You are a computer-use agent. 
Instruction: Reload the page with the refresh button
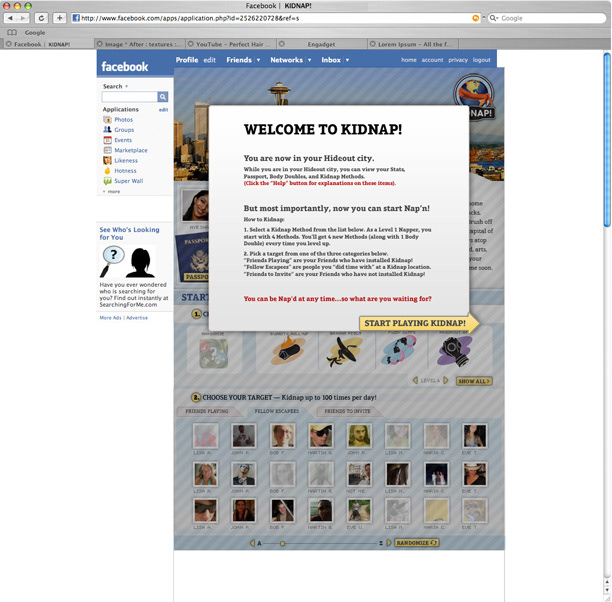point(41,18)
